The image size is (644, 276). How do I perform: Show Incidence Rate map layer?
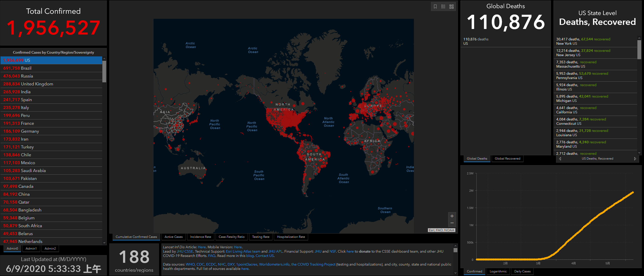pos(200,237)
